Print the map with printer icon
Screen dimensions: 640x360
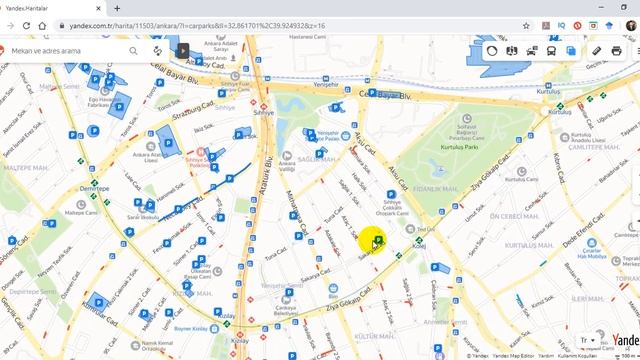pos(616,51)
